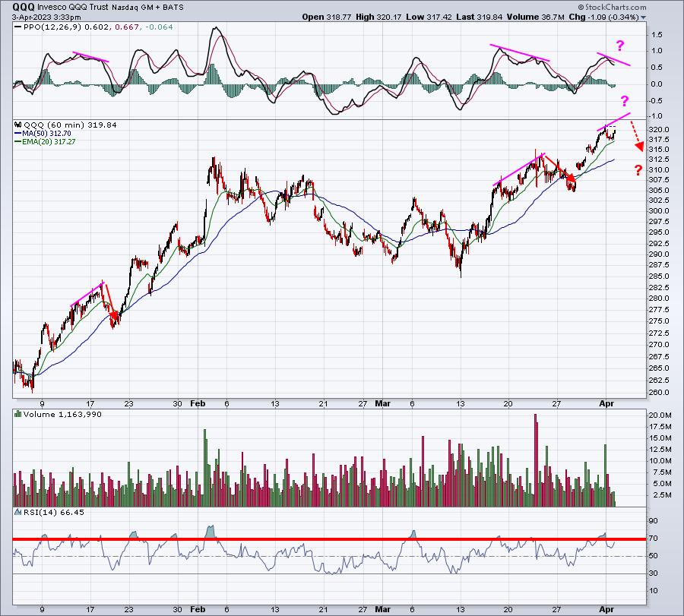The height and width of the screenshot is (616, 684).
Task: Click the RSI(14) legend line icon
Action: tap(18, 512)
